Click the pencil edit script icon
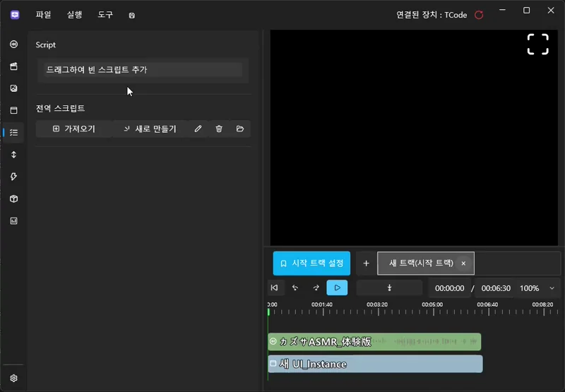The height and width of the screenshot is (392, 565). (198, 129)
